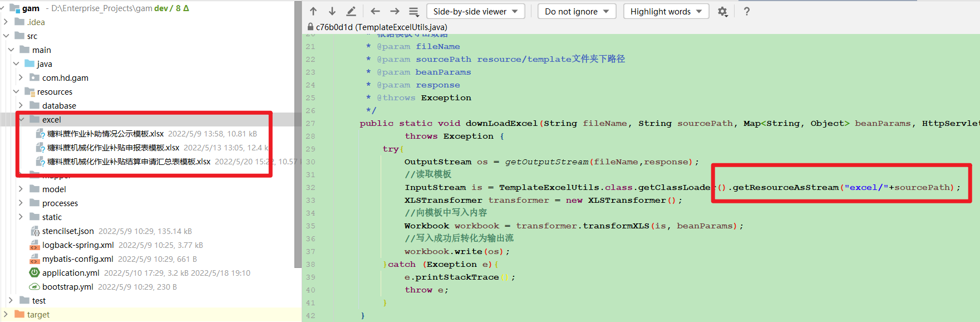Click logback-spring.xml file icon
Image resolution: width=980 pixels, height=322 pixels.
[x=34, y=245]
